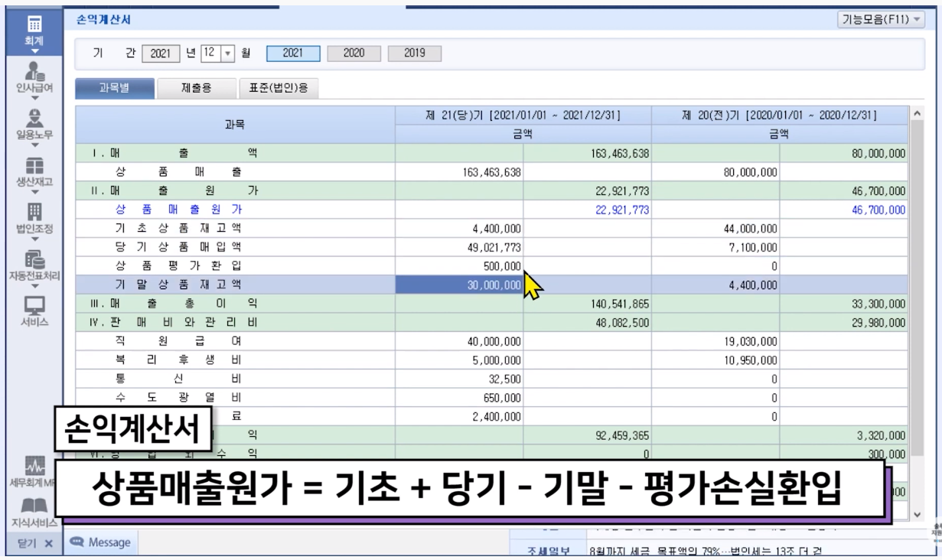Click the 서비스 monitor icon
The image size is (942, 560).
(34, 306)
